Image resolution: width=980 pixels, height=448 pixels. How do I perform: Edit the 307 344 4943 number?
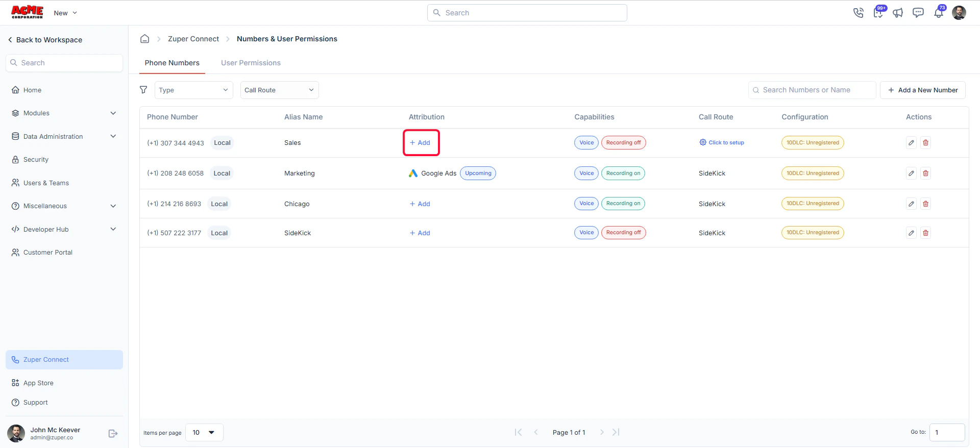coord(911,143)
